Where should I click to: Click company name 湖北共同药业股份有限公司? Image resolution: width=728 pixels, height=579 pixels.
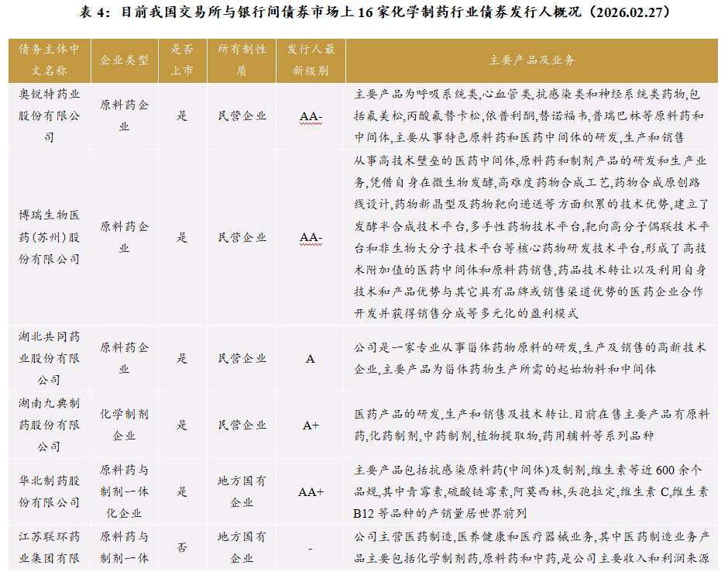(x=50, y=358)
